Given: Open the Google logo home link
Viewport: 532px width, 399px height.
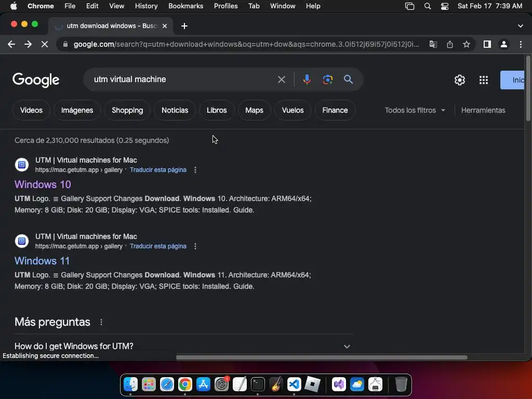Looking at the screenshot, I should [36, 80].
